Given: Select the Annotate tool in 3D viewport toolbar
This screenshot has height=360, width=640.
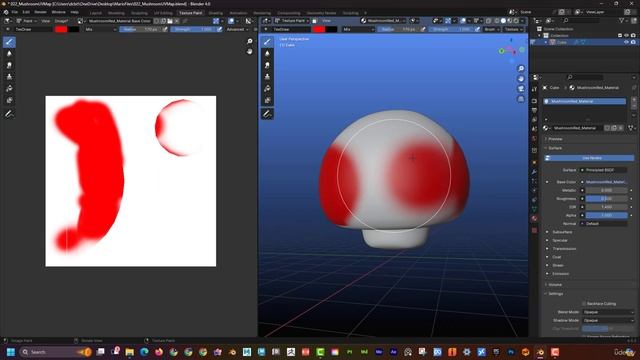Looking at the screenshot, I should pyautogui.click(x=267, y=114).
